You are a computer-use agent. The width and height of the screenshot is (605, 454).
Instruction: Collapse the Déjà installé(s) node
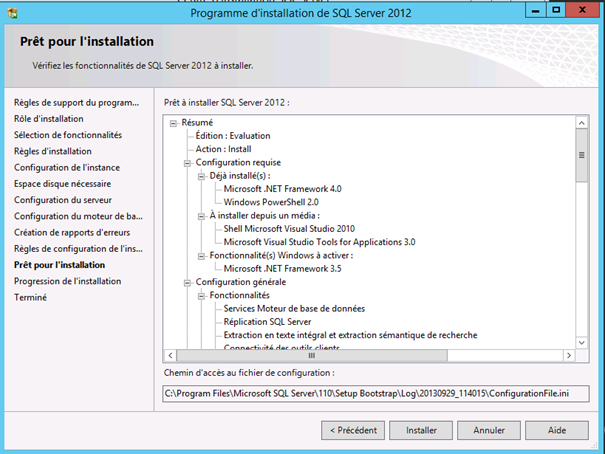click(201, 176)
